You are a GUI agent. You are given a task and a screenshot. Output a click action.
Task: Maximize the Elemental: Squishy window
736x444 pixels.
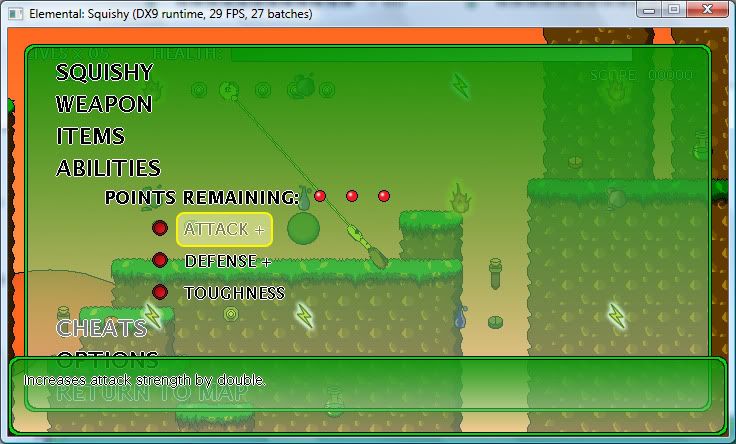[674, 9]
